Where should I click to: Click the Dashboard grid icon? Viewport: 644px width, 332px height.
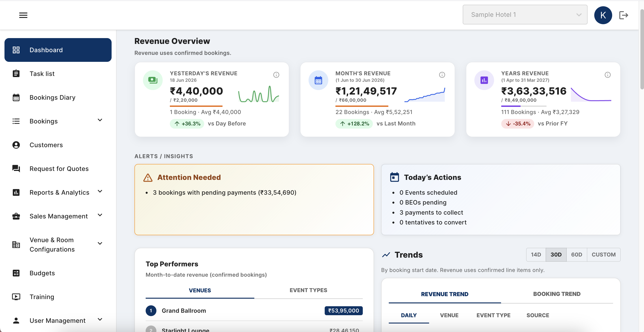click(x=16, y=50)
